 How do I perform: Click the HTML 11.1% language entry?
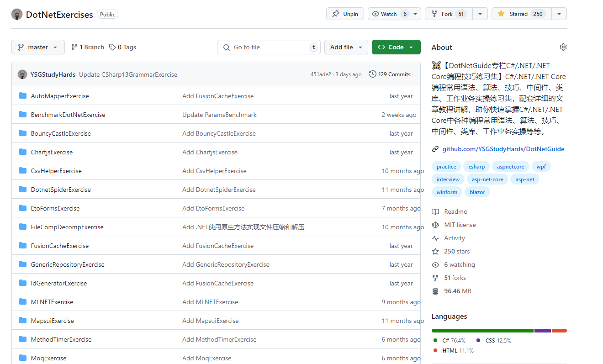454,350
